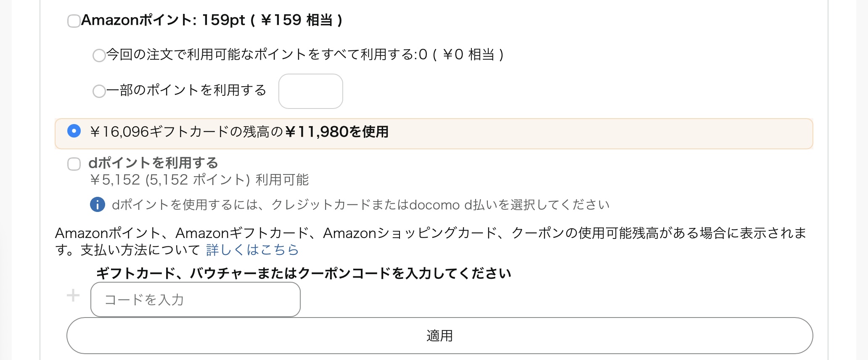Click the docomo d払い notice message
The image size is (868, 360).
click(360, 205)
